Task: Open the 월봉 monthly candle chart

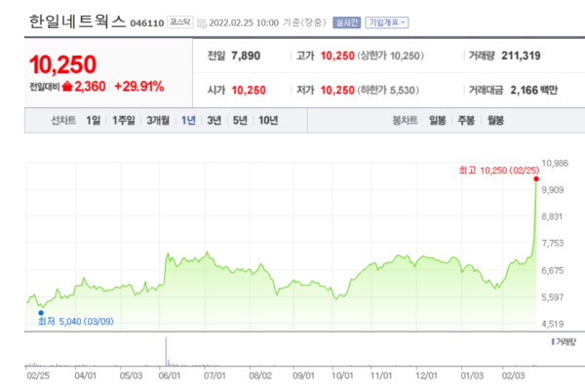Action: 495,121
